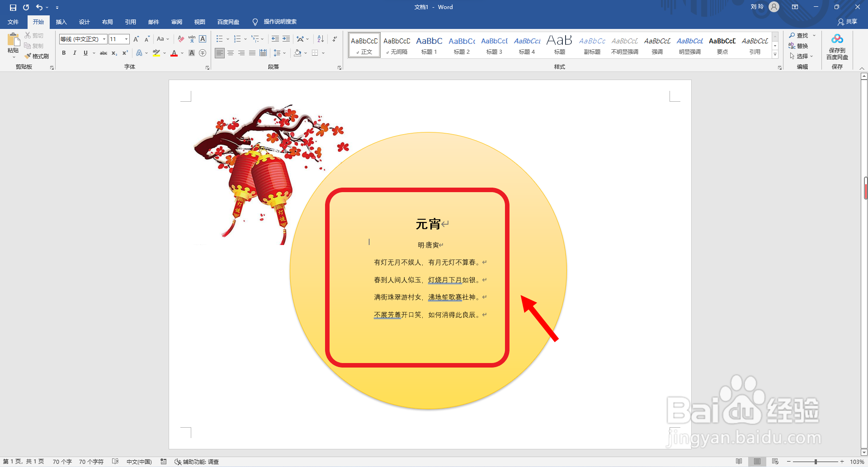868x467 pixels.
Task: Toggle align left paragraph button
Action: point(219,53)
